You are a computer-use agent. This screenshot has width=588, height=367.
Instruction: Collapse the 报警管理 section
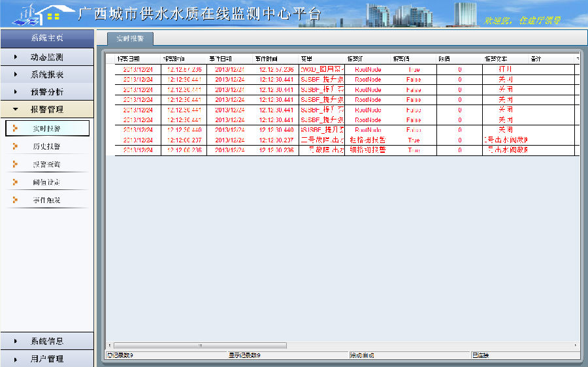click(46, 110)
